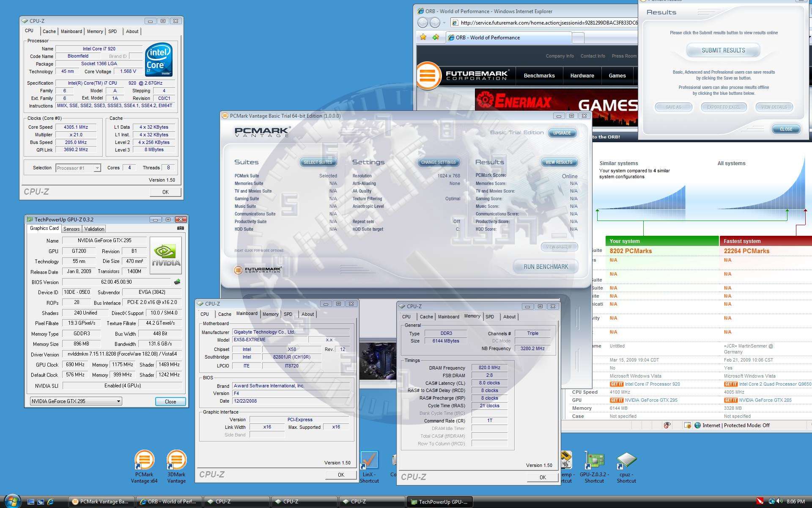Click Close button in GPU-Z window
The height and width of the screenshot is (508, 812).
[x=170, y=401]
